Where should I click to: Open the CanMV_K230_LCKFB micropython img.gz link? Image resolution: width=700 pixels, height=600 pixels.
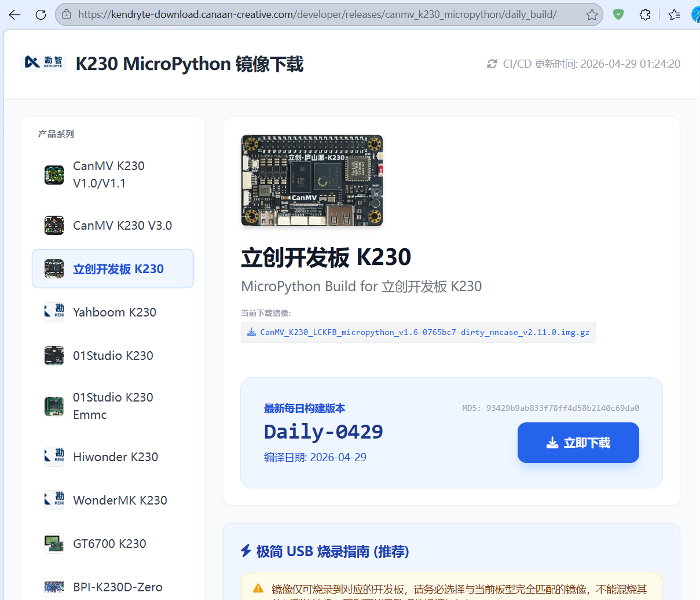tap(418, 332)
